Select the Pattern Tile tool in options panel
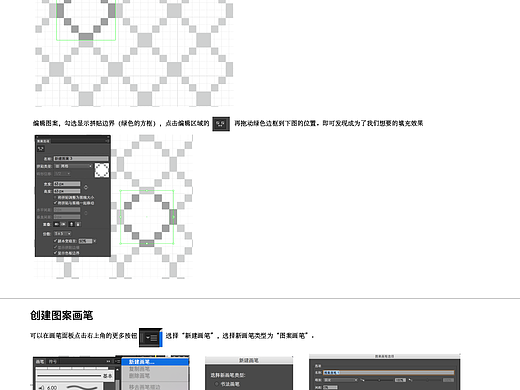This screenshot has width=520, height=390. [41, 149]
